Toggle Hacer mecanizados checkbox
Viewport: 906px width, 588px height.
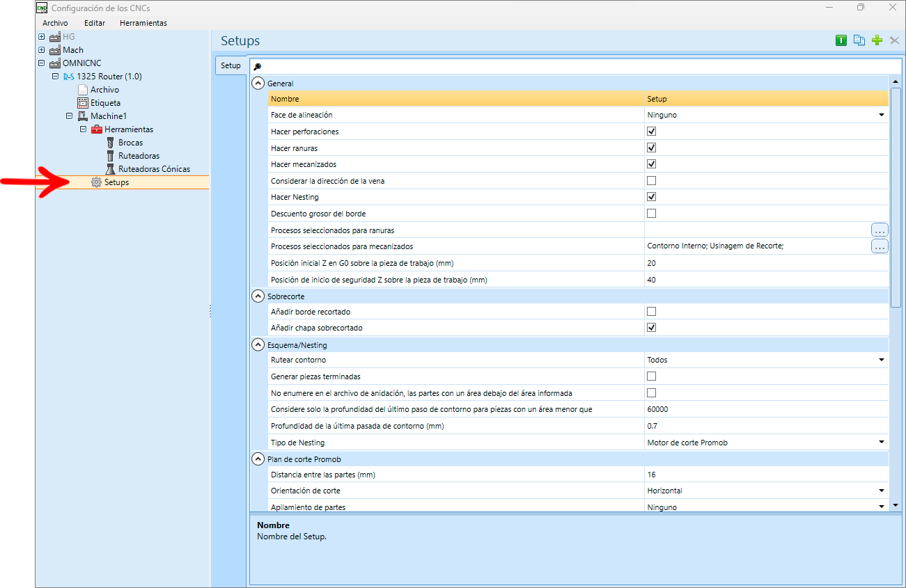click(652, 164)
